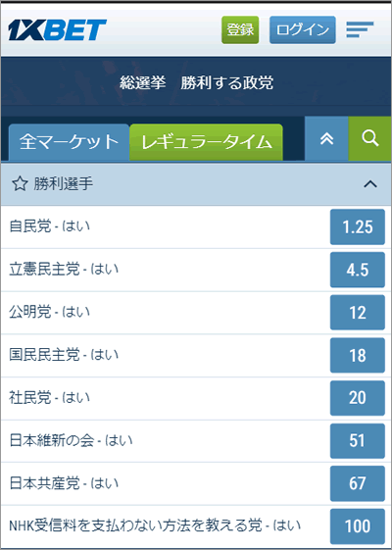Select 国民民主党 odds 18
392x550 pixels.
tap(358, 355)
